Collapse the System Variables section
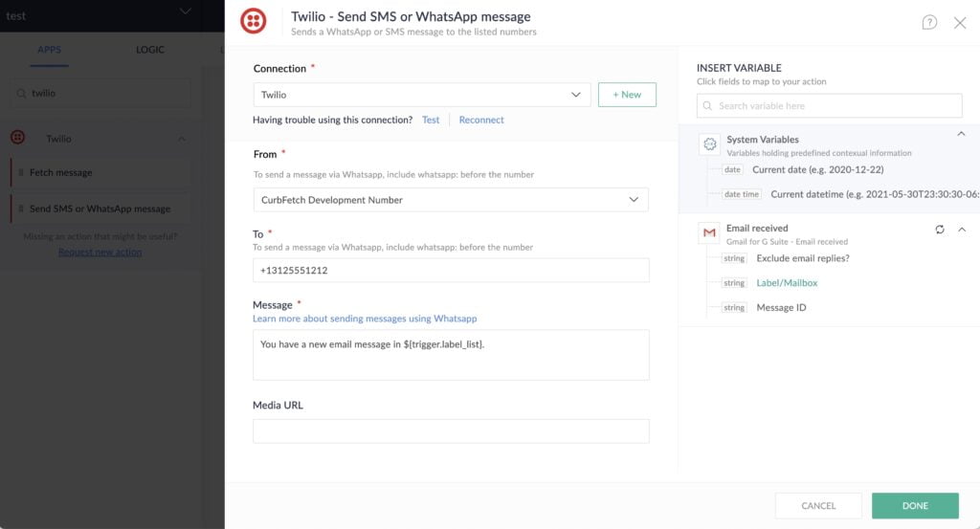Screen dimensions: 980x529 point(961,134)
